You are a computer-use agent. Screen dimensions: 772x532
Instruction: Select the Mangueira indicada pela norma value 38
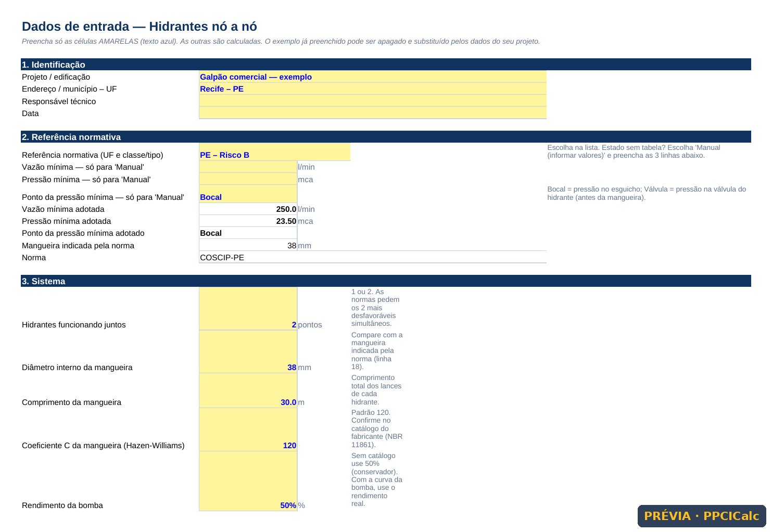click(248, 245)
